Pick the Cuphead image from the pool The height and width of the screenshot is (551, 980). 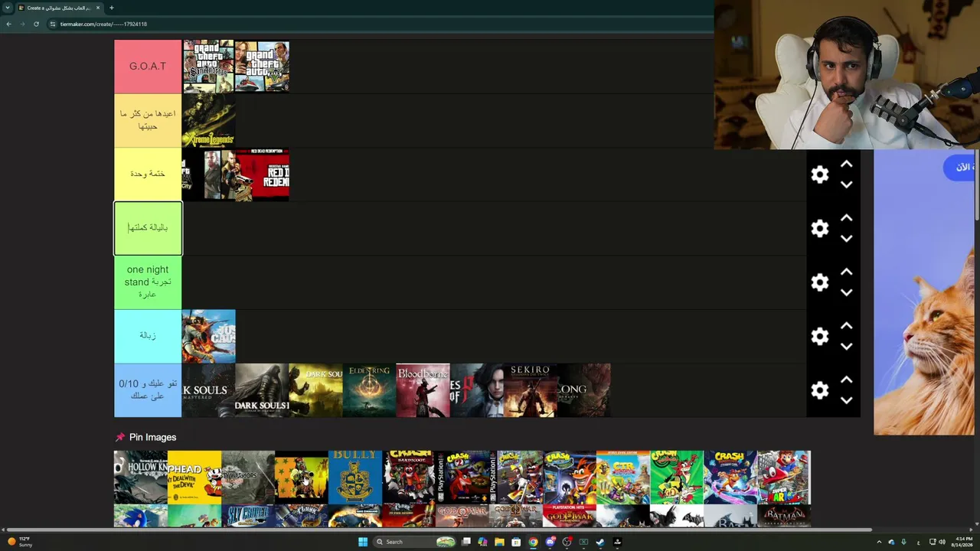[194, 477]
